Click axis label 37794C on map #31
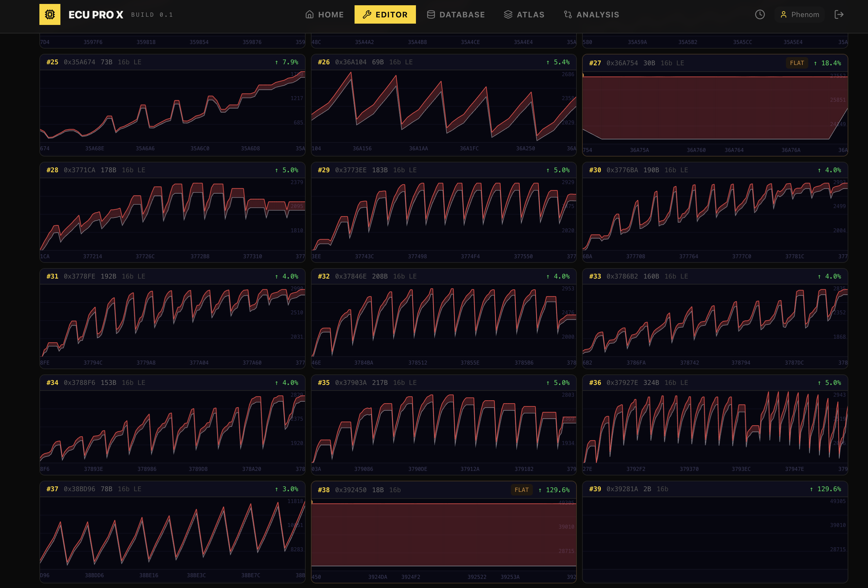The width and height of the screenshot is (868, 588). (x=93, y=363)
